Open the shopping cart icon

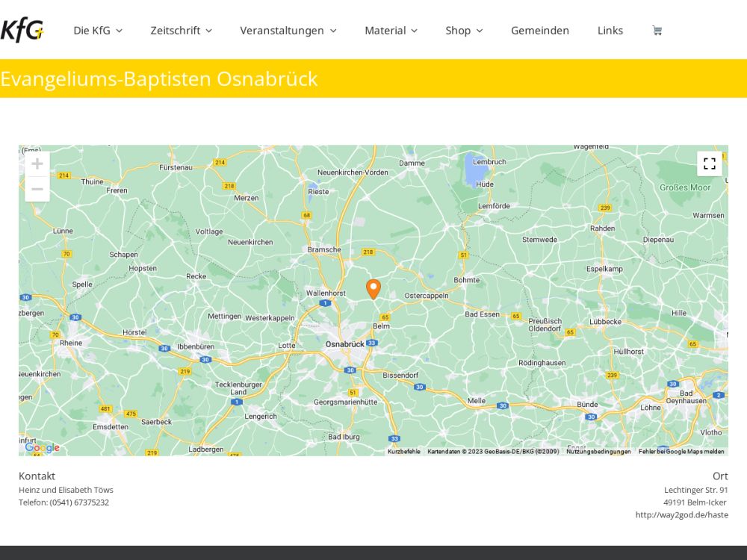click(x=657, y=31)
